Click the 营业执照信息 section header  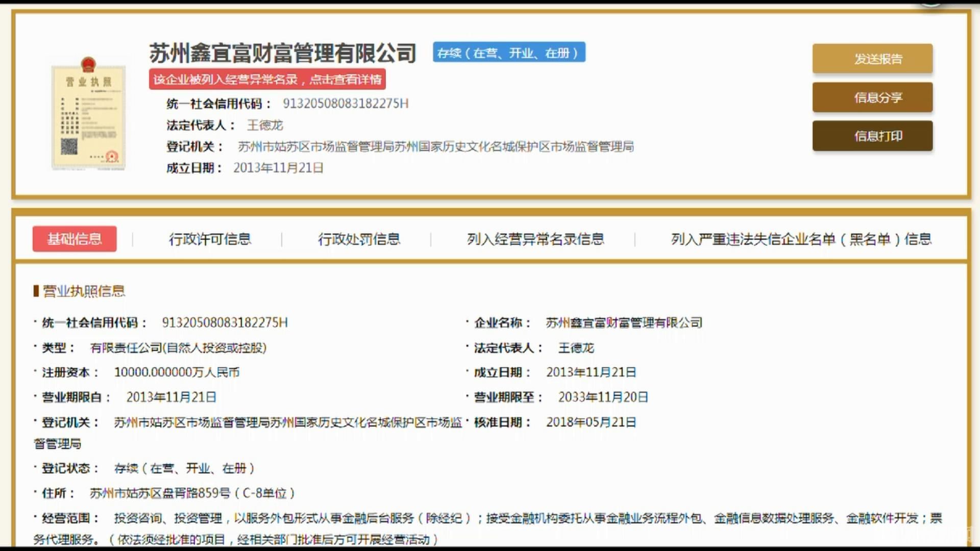[x=83, y=291]
